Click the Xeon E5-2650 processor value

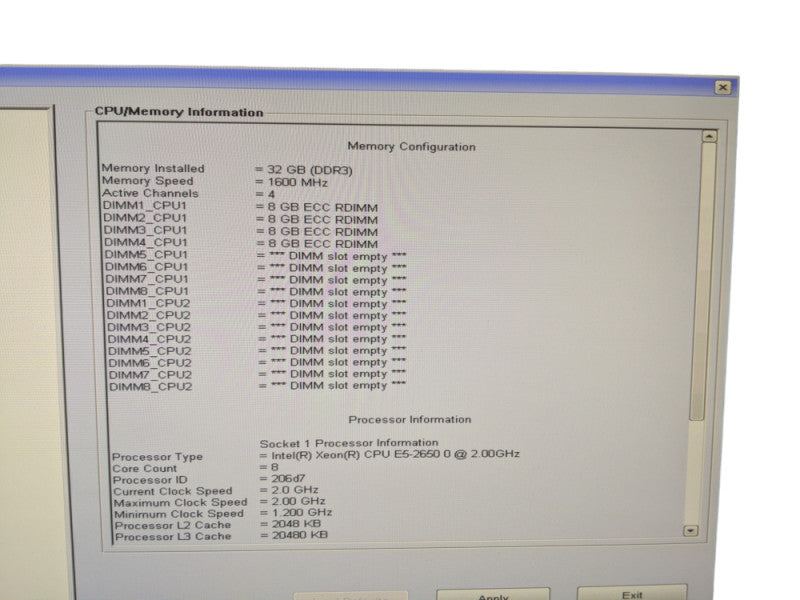click(395, 454)
